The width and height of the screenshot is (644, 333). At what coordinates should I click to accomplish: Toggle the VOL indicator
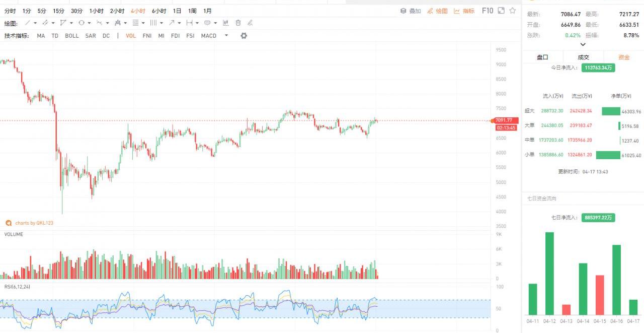131,36
